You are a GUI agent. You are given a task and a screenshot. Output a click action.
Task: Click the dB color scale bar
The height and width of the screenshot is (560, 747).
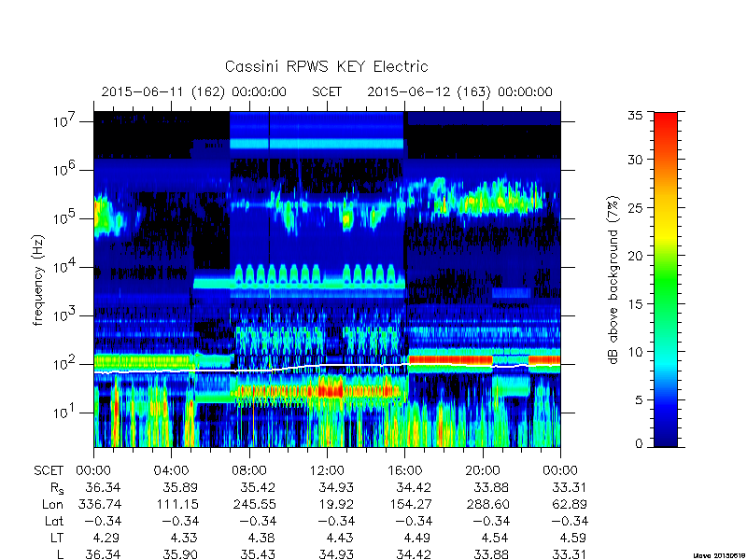tap(666, 279)
